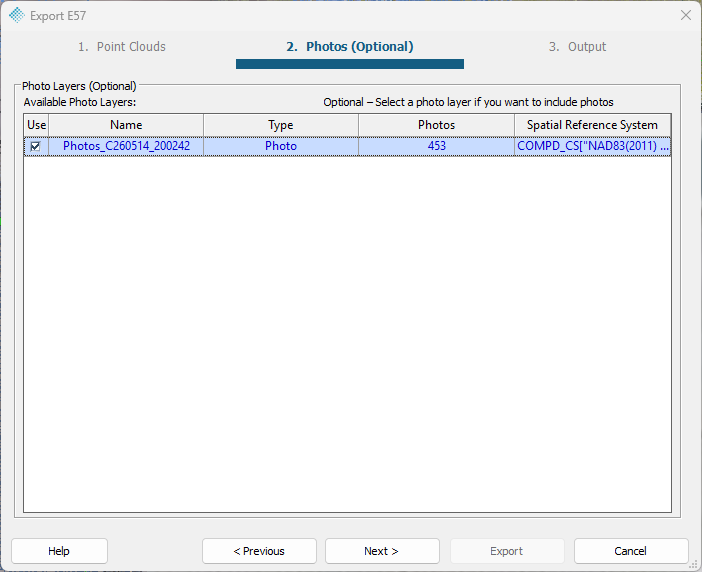Select the Photos_C260514_200242 name cell

(x=126, y=146)
